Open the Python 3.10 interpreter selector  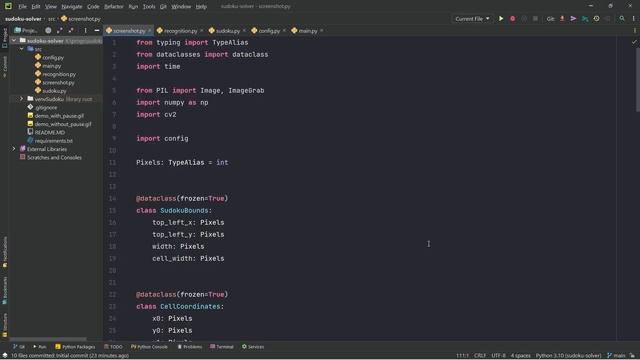(569, 356)
